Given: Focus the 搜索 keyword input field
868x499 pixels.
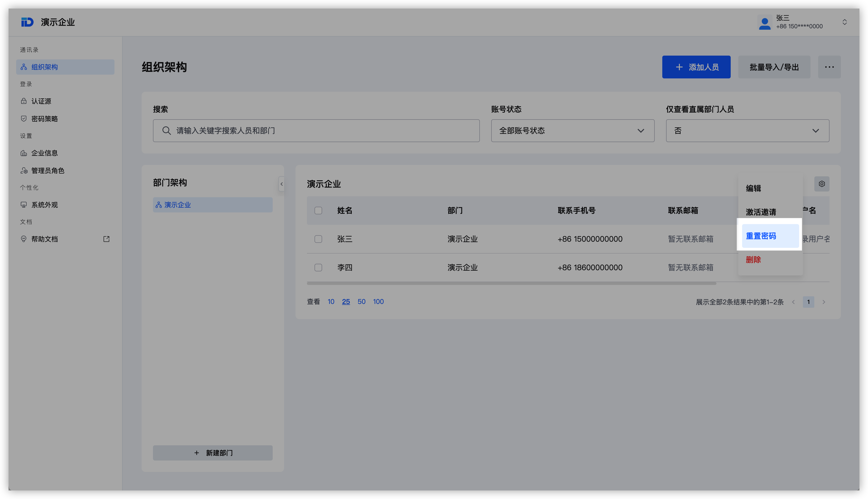Looking at the screenshot, I should pos(316,131).
